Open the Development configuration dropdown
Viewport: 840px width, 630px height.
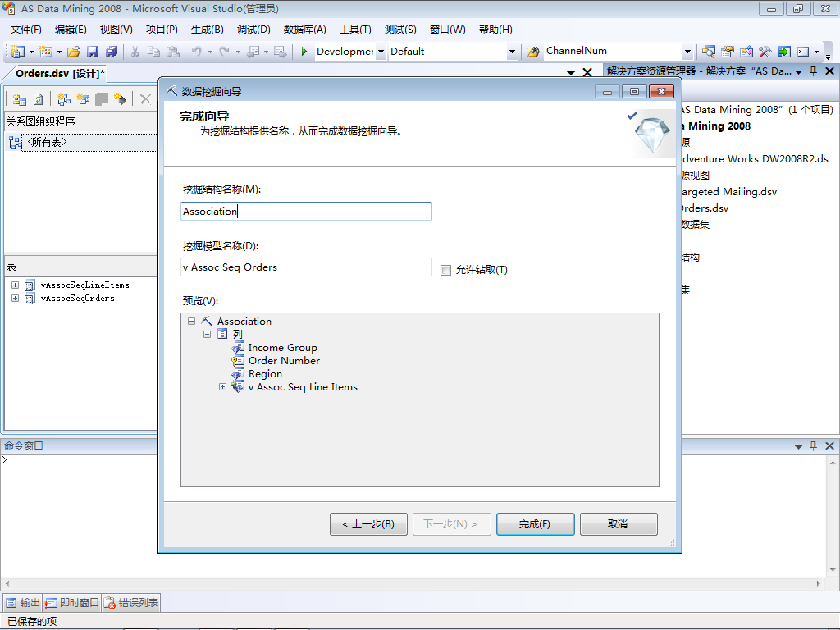point(381,52)
